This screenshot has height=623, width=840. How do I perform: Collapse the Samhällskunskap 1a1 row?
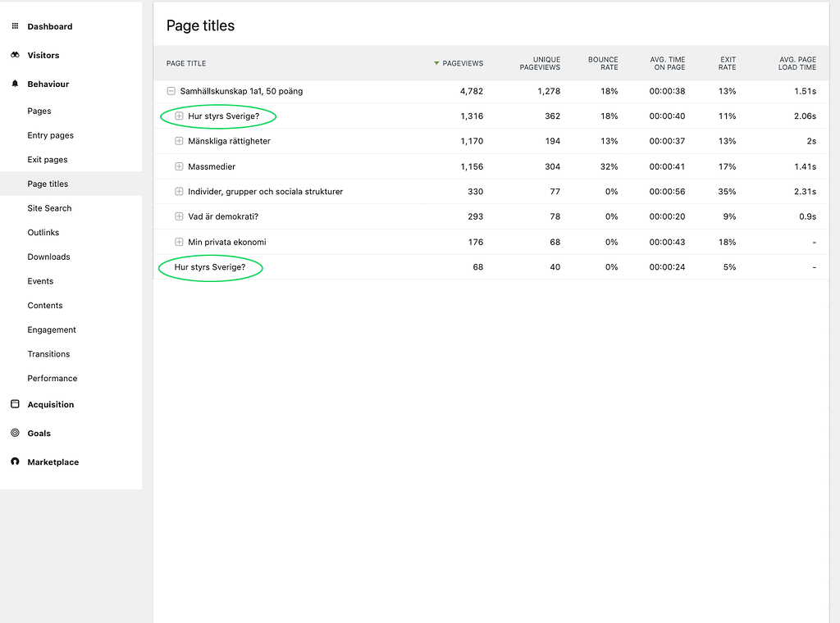171,91
